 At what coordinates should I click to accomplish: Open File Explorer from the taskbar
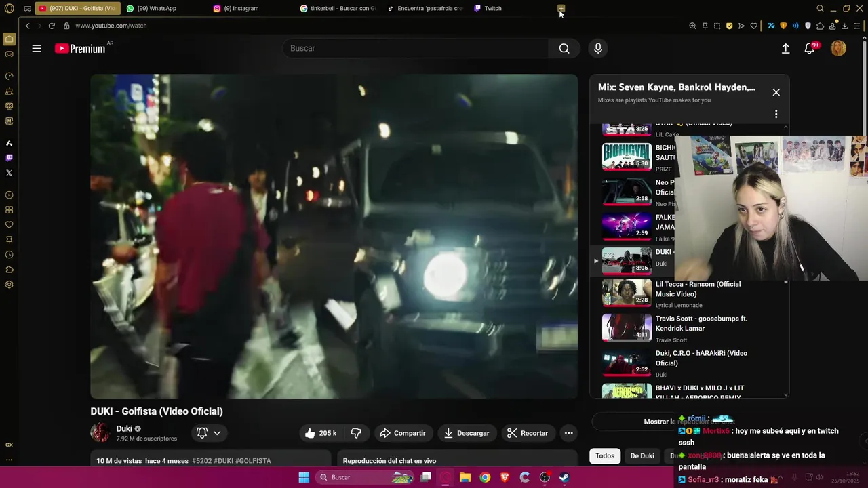pos(465,477)
